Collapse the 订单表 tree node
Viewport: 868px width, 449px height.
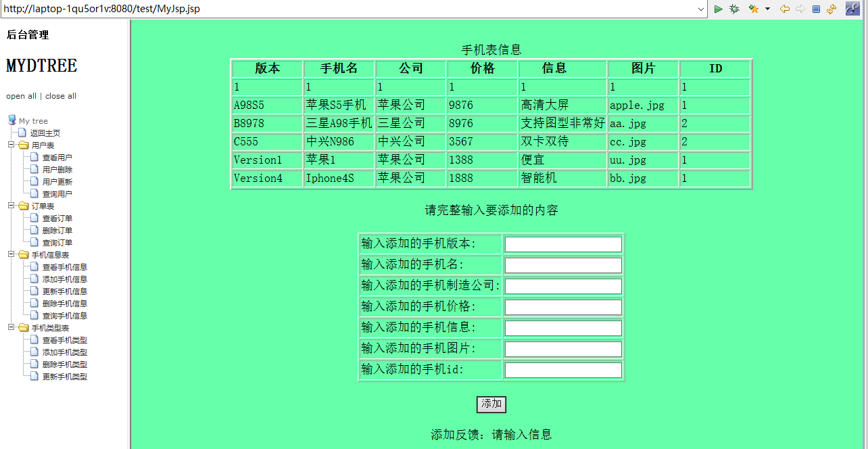click(x=11, y=206)
